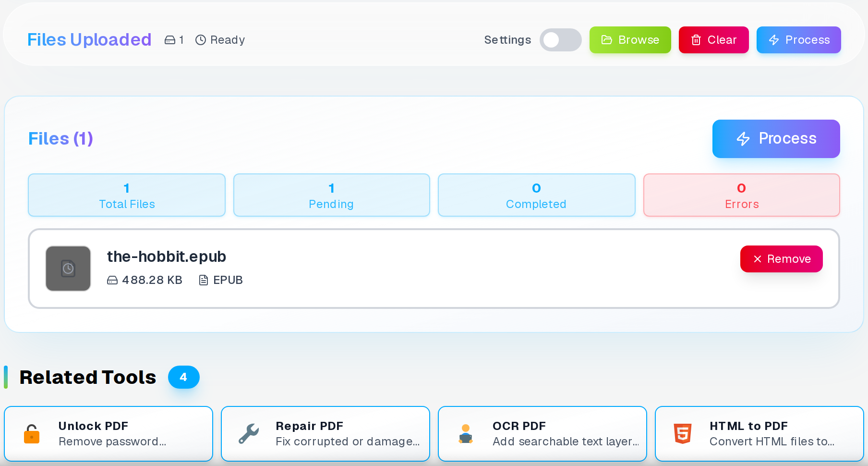This screenshot has width=868, height=466.
Task: Open the Repair PDF tool
Action: 325,434
